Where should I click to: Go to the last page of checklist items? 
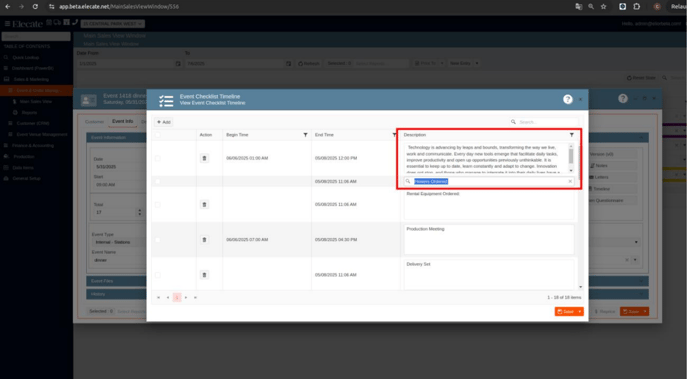[x=195, y=297]
